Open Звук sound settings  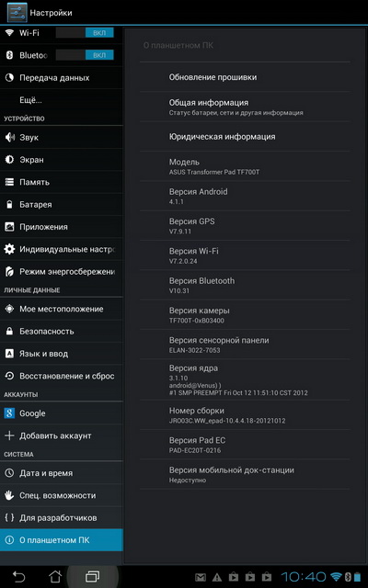pyautogui.click(x=62, y=137)
